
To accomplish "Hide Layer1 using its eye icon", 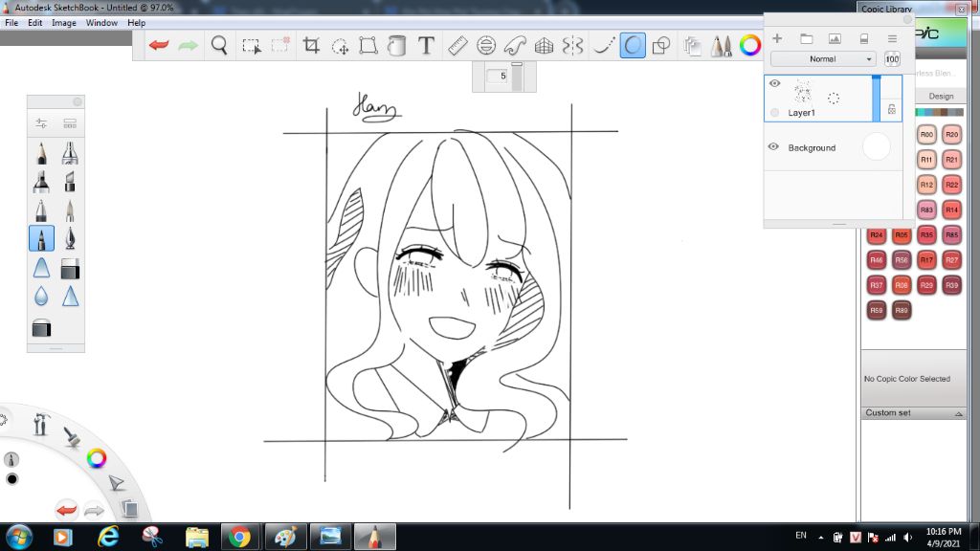I will pyautogui.click(x=774, y=83).
